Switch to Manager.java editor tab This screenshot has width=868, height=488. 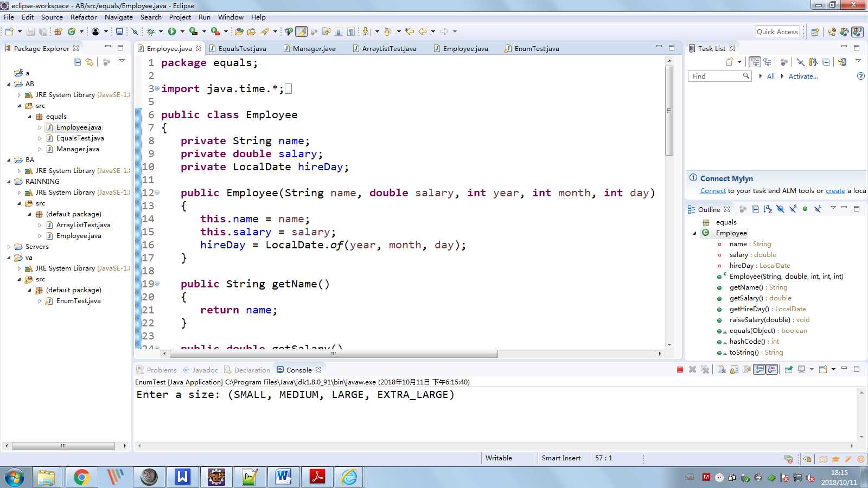pyautogui.click(x=314, y=48)
